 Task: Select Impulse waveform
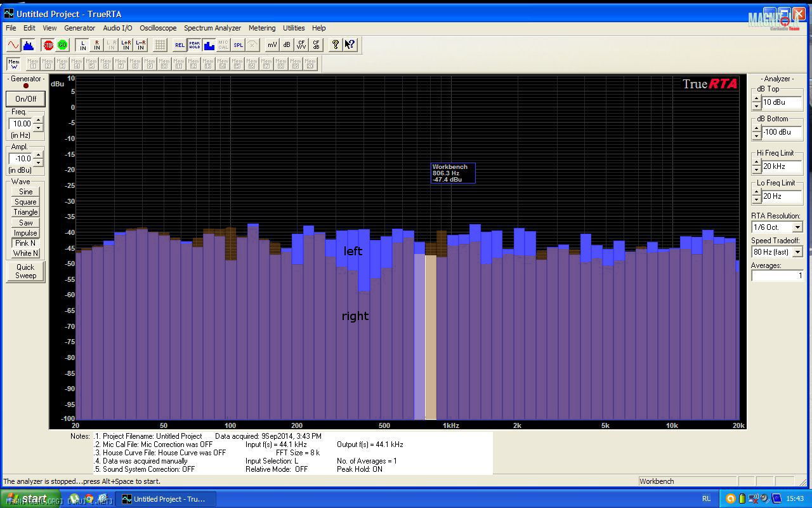tap(25, 233)
